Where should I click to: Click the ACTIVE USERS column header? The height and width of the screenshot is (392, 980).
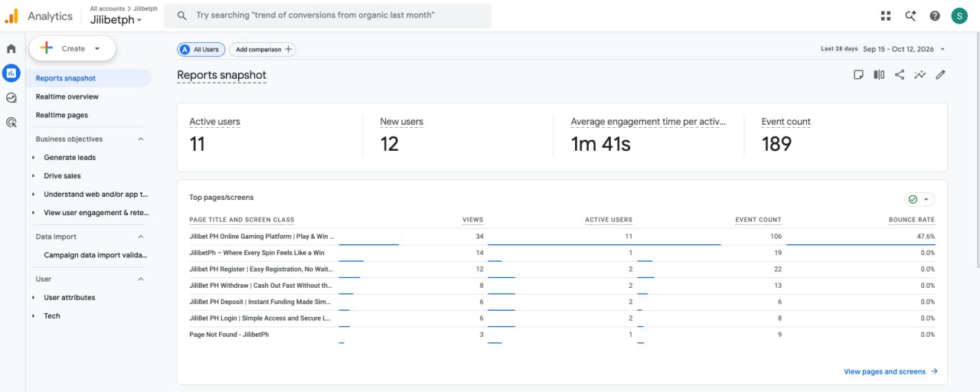(609, 220)
